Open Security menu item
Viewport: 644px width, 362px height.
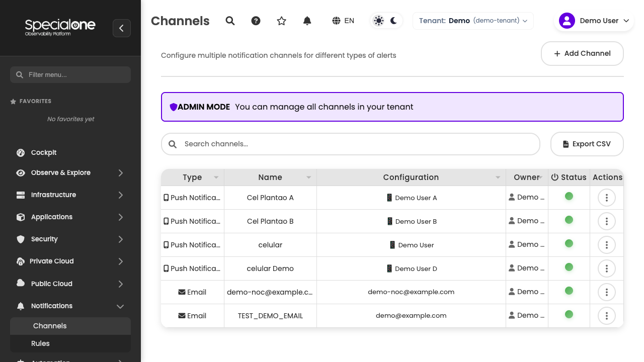pyautogui.click(x=44, y=239)
